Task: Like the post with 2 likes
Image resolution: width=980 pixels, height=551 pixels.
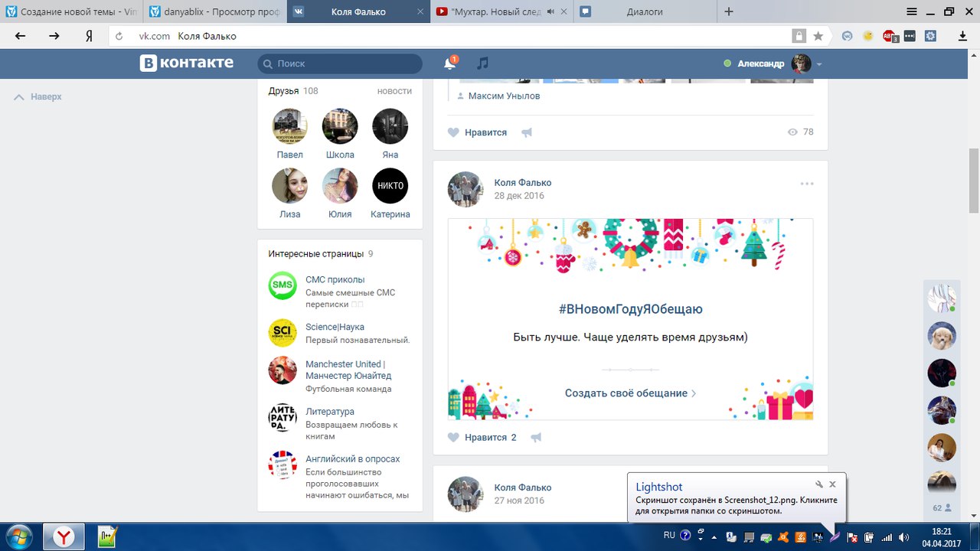Action: pyautogui.click(x=454, y=438)
